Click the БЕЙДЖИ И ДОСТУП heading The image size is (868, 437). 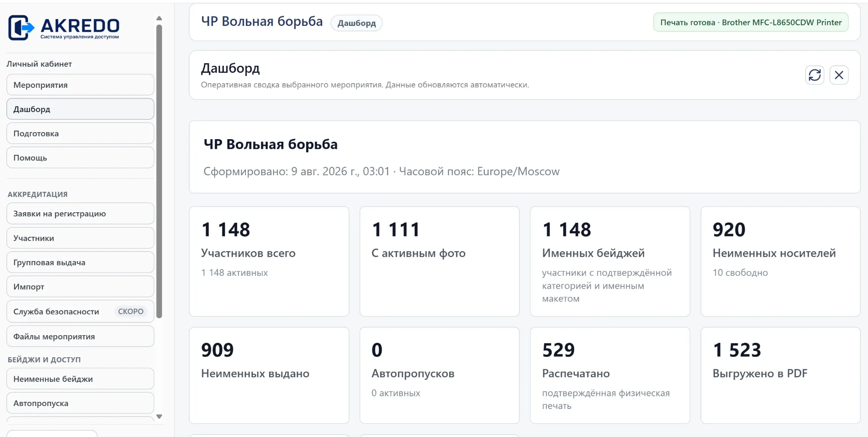44,359
